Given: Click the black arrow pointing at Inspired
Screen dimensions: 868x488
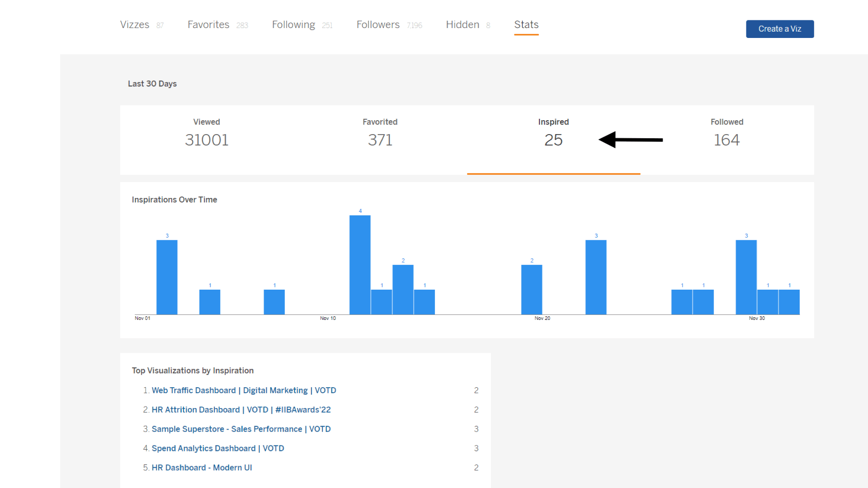Looking at the screenshot, I should click(x=630, y=140).
